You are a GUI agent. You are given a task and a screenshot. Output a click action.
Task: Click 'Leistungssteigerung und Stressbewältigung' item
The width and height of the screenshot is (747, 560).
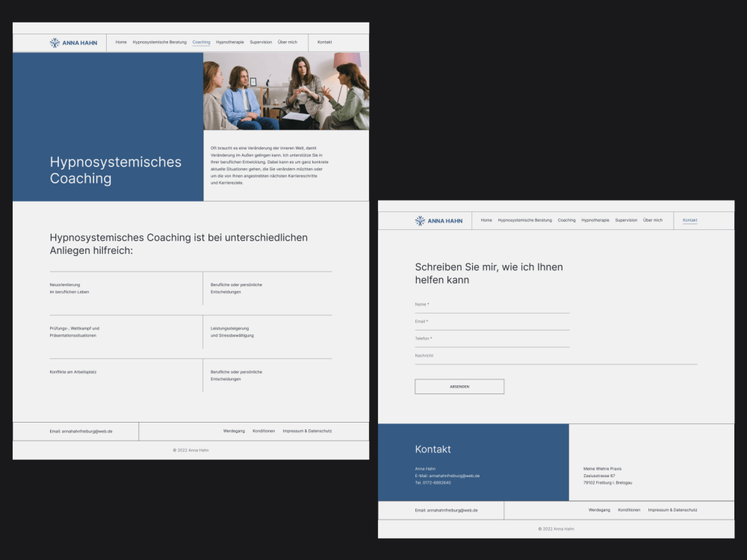tap(232, 332)
